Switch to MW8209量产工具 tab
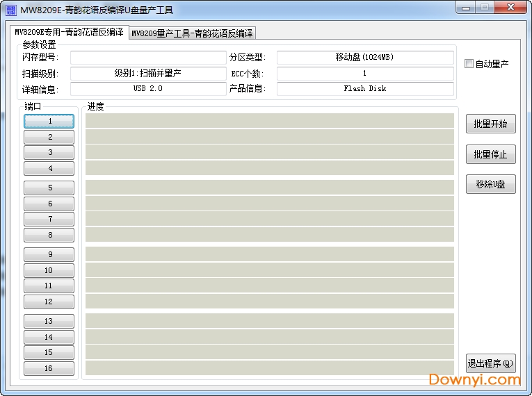The image size is (532, 396). 192,33
